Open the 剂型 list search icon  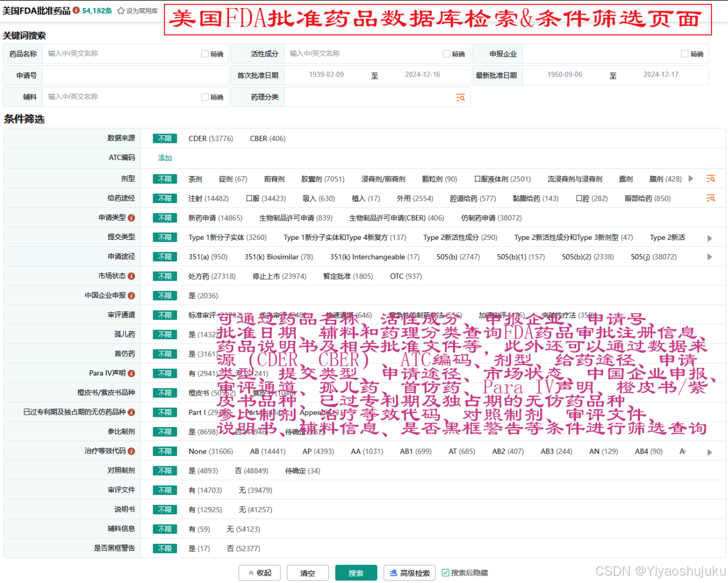710,179
